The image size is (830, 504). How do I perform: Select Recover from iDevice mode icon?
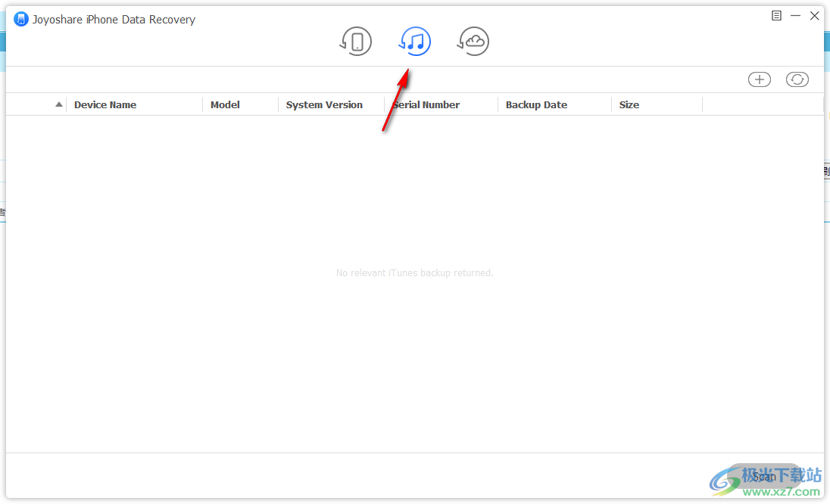(x=356, y=42)
